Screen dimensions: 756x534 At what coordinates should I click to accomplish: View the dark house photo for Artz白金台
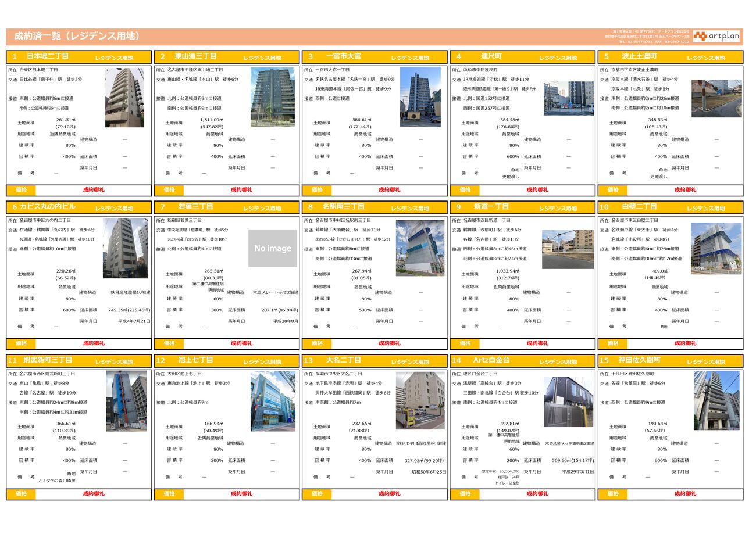(x=569, y=402)
